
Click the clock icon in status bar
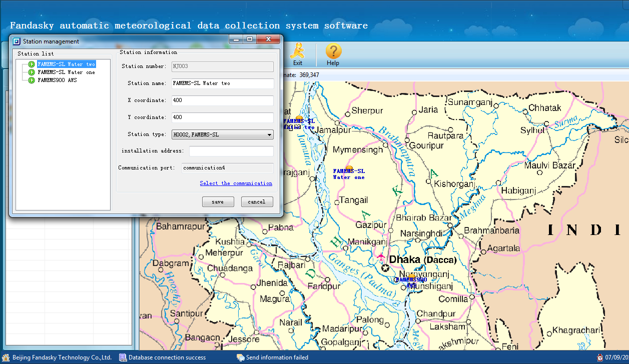tap(599, 357)
